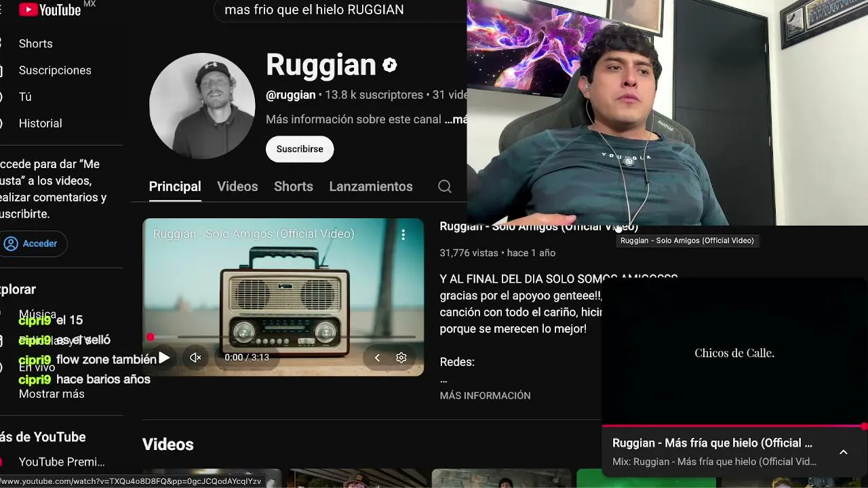Click the 'Ruggian' channel name heading
Image resolution: width=868 pixels, height=488 pixels.
click(x=321, y=65)
